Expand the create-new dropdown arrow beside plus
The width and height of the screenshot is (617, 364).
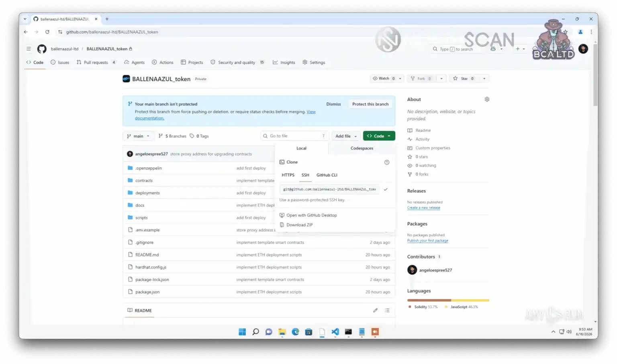[524, 49]
